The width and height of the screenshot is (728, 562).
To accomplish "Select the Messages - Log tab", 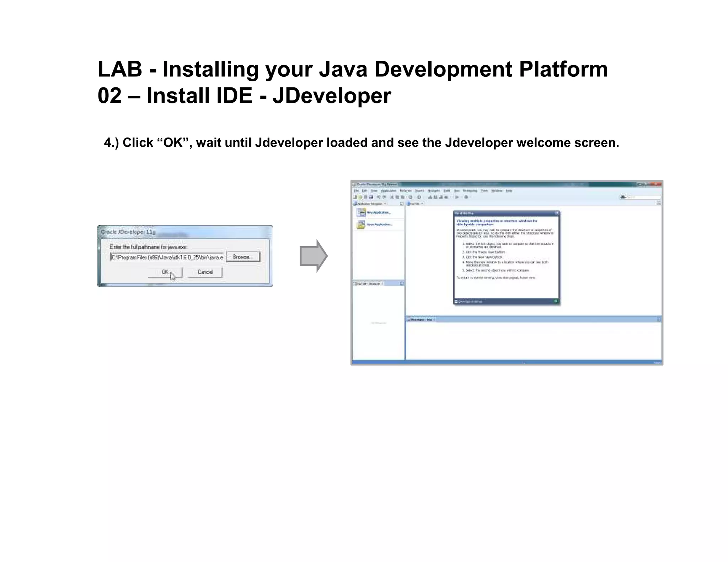I will click(x=421, y=319).
